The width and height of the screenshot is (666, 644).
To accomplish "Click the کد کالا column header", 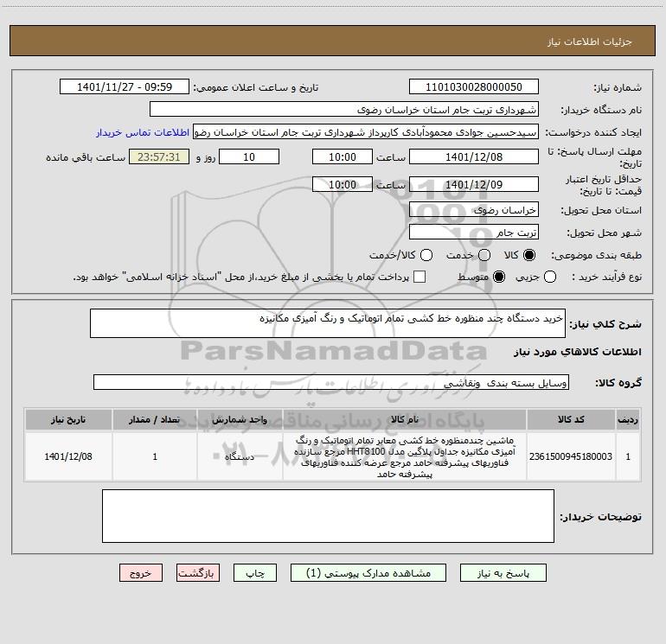I will tap(571, 419).
